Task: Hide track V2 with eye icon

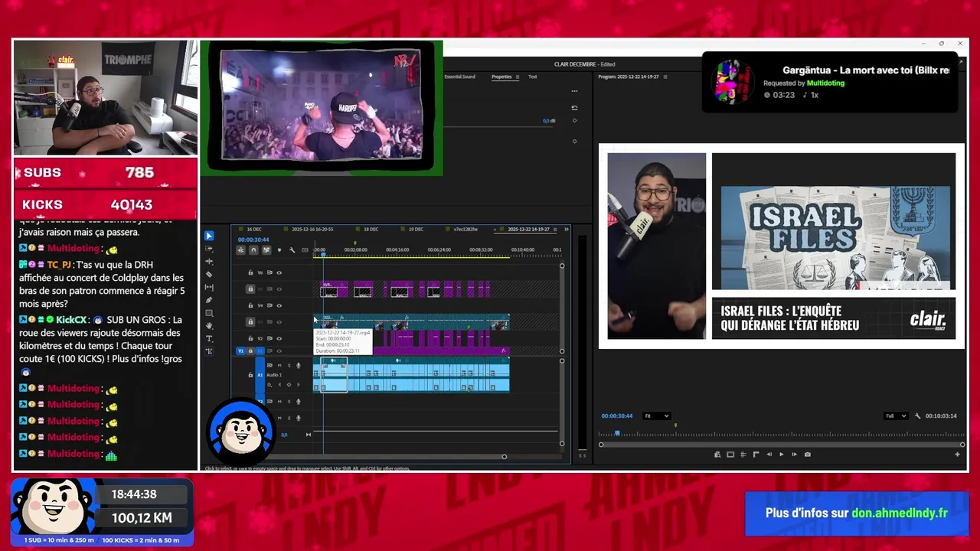Action: [279, 338]
